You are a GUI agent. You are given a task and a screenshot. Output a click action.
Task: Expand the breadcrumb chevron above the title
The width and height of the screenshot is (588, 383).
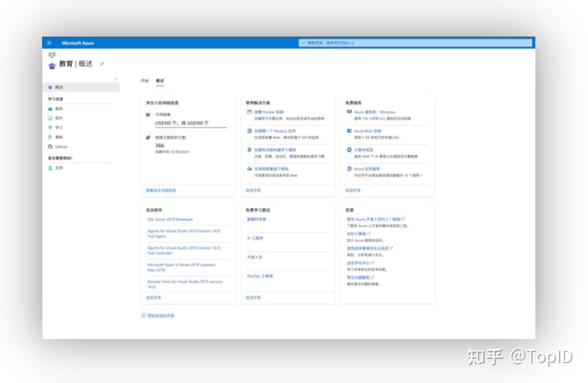pyautogui.click(x=59, y=54)
